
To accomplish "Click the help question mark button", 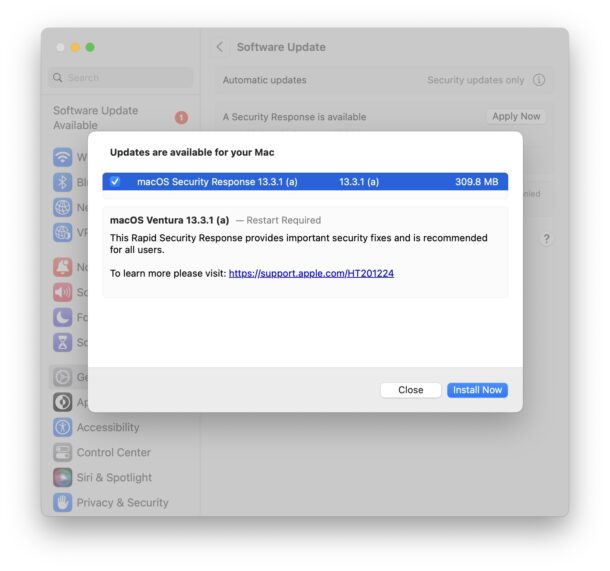I will [x=546, y=239].
